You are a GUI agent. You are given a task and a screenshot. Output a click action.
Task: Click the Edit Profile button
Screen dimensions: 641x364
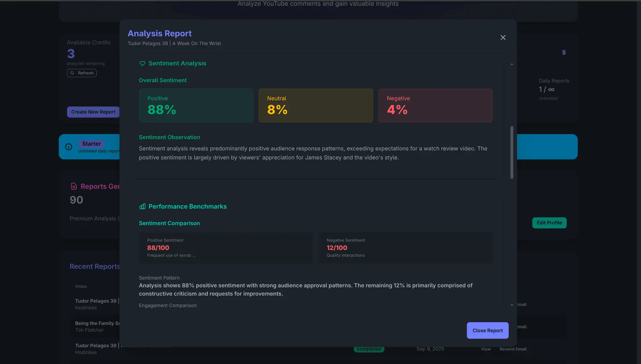pyautogui.click(x=549, y=223)
